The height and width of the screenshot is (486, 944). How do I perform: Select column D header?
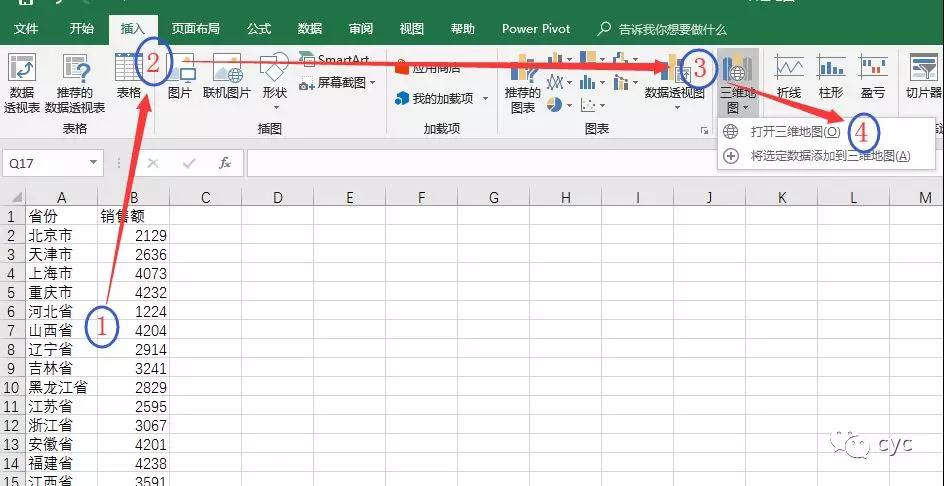click(277, 197)
